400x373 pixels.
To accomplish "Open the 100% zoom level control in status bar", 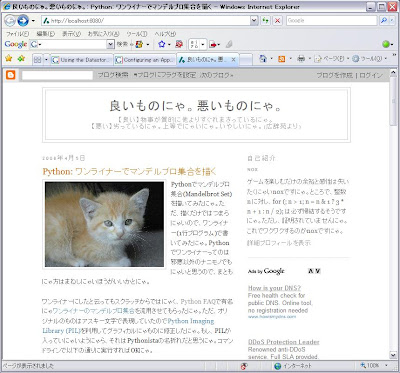I will click(x=374, y=366).
